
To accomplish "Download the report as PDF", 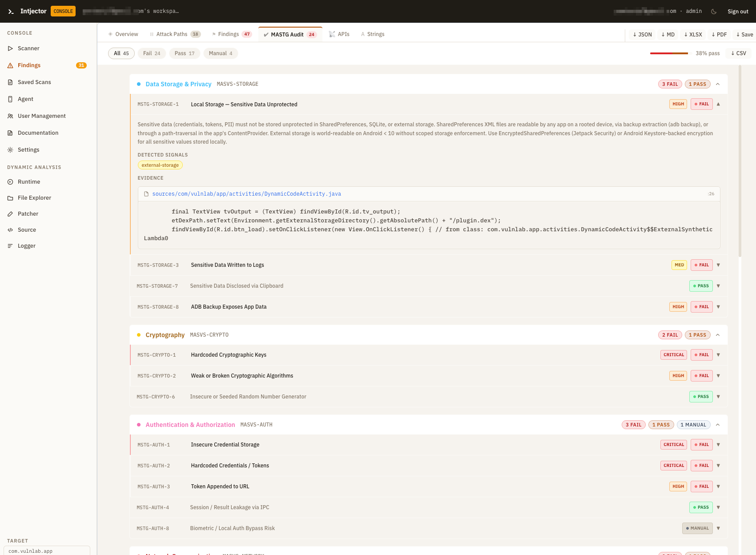I will [719, 35].
